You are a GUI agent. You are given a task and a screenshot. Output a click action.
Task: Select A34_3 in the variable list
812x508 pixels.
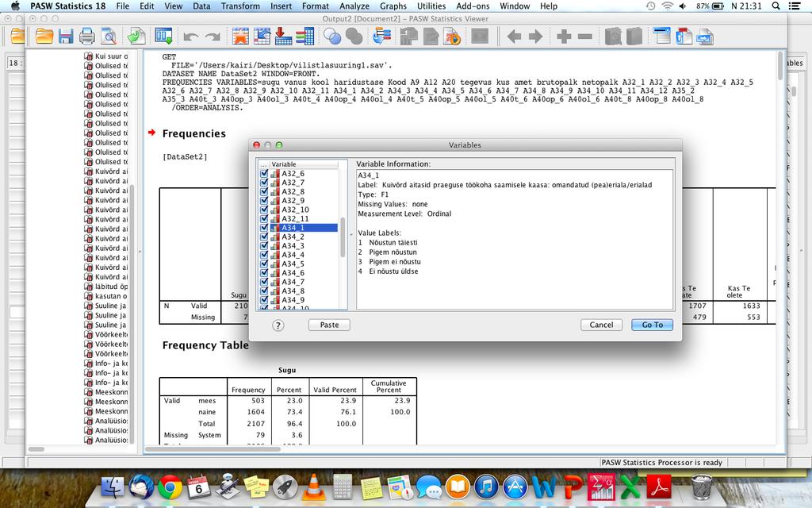[293, 246]
